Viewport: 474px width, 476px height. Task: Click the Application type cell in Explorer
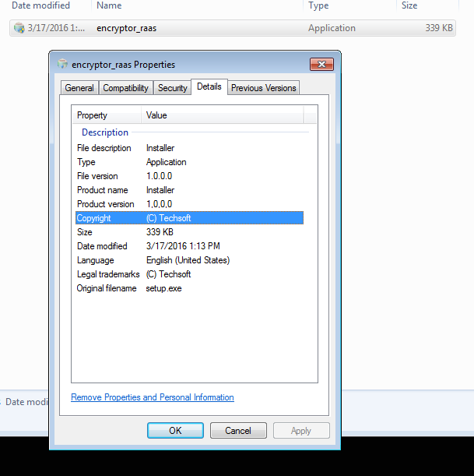click(x=332, y=28)
